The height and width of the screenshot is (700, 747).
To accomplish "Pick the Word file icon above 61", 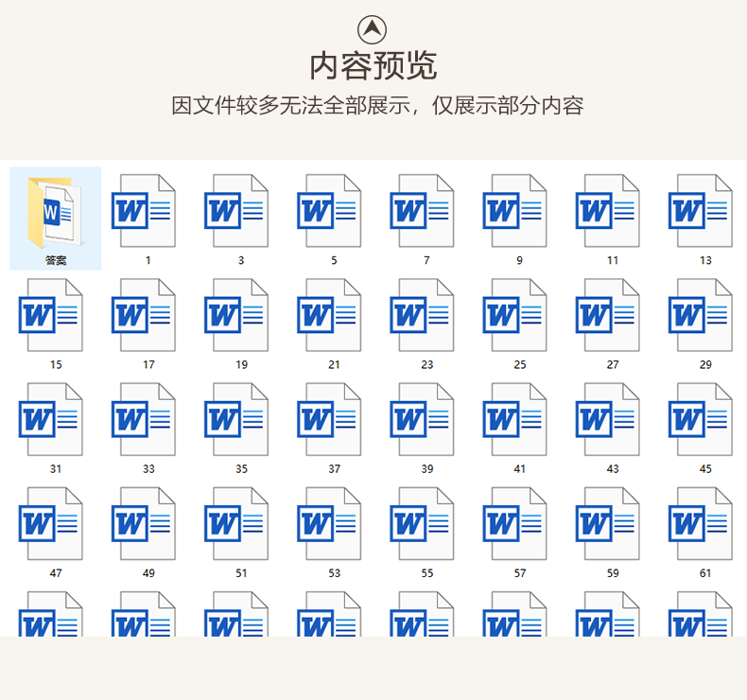I will [x=701, y=524].
